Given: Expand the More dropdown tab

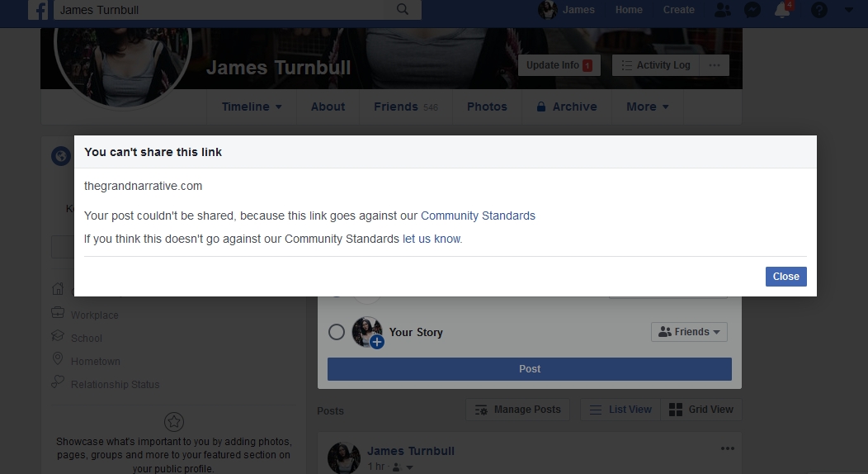Looking at the screenshot, I should coord(647,107).
